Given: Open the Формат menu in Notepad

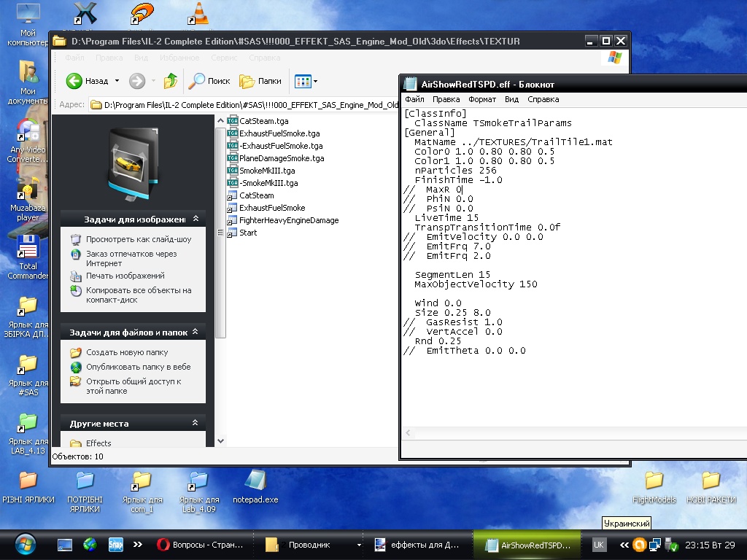Looking at the screenshot, I should [481, 99].
